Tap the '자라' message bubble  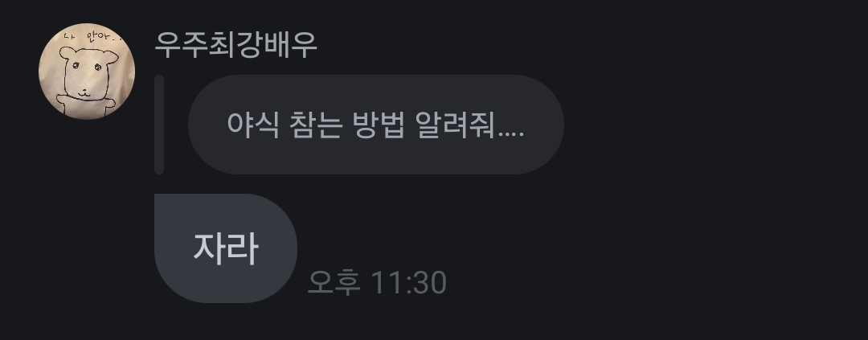click(226, 248)
